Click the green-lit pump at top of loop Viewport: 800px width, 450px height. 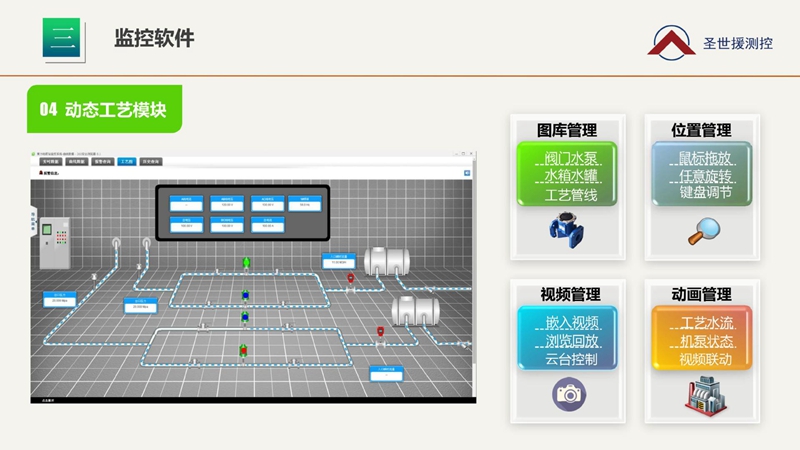[x=246, y=263]
